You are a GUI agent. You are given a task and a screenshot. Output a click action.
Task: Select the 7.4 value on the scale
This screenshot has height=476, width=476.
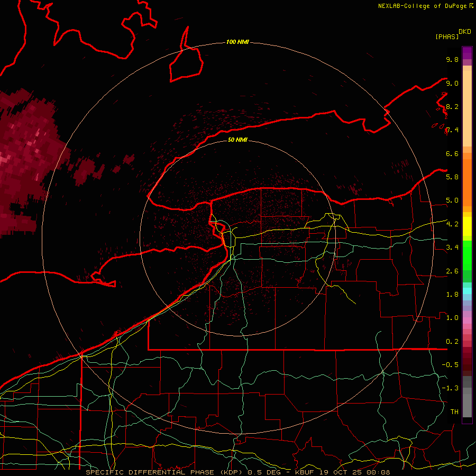point(452,130)
